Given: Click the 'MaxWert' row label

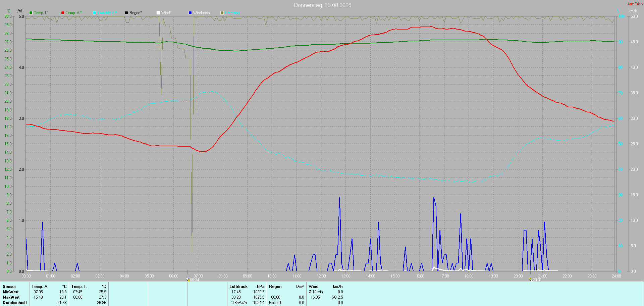Looking at the screenshot, I should pos(11,297).
